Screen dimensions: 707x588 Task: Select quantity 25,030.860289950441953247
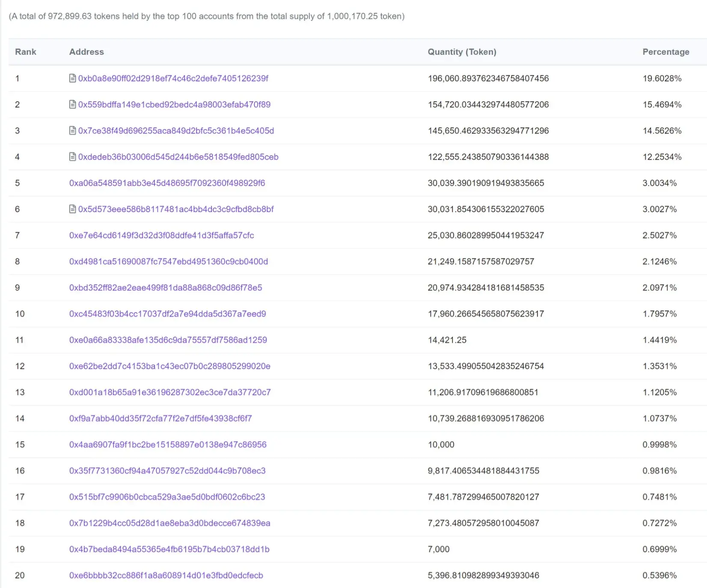486,235
